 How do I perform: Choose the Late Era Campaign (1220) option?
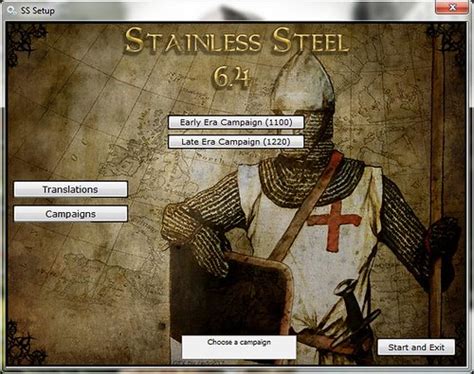coord(236,142)
